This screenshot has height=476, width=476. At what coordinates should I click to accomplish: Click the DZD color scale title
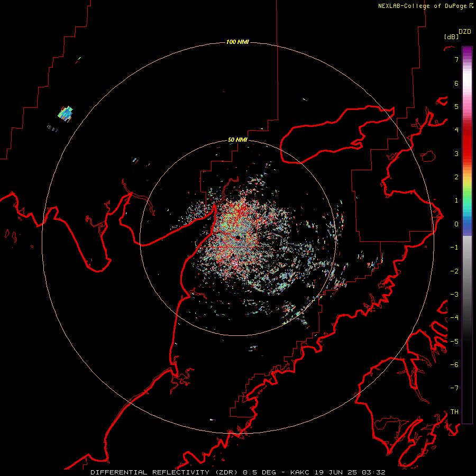[x=465, y=32]
